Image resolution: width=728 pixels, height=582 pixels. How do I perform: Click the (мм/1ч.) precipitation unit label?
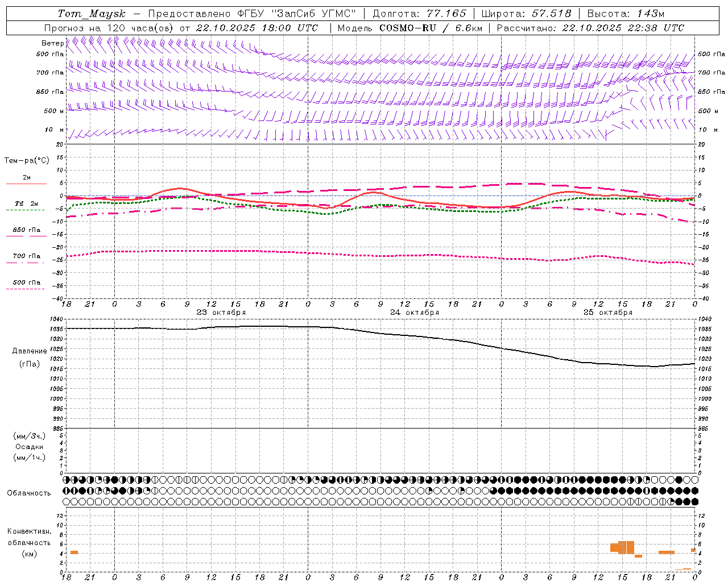tap(30, 458)
